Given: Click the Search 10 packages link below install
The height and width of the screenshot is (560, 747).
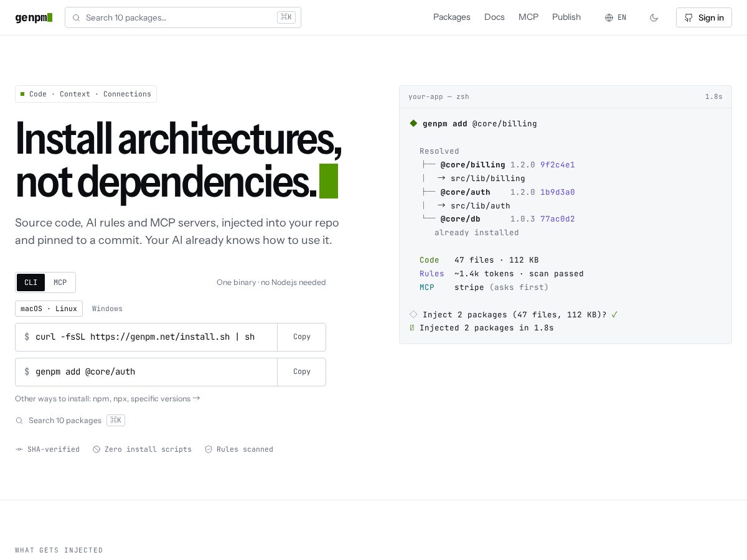Looking at the screenshot, I should tap(65, 421).
